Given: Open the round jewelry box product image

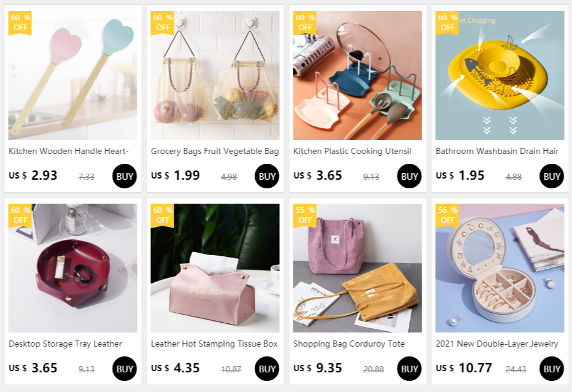Looking at the screenshot, I should pos(500,268).
